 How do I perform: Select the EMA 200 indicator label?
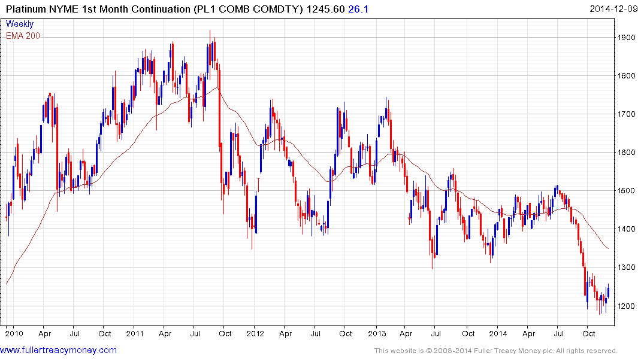click(23, 36)
